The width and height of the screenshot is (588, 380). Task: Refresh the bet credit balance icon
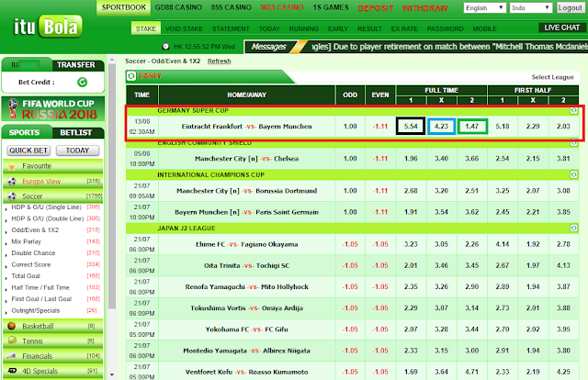point(82,82)
